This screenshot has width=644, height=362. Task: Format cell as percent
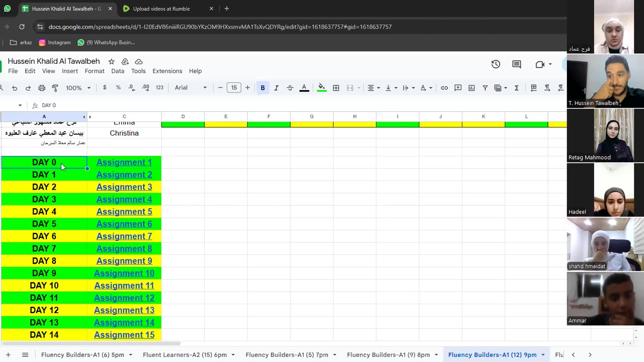click(x=118, y=87)
